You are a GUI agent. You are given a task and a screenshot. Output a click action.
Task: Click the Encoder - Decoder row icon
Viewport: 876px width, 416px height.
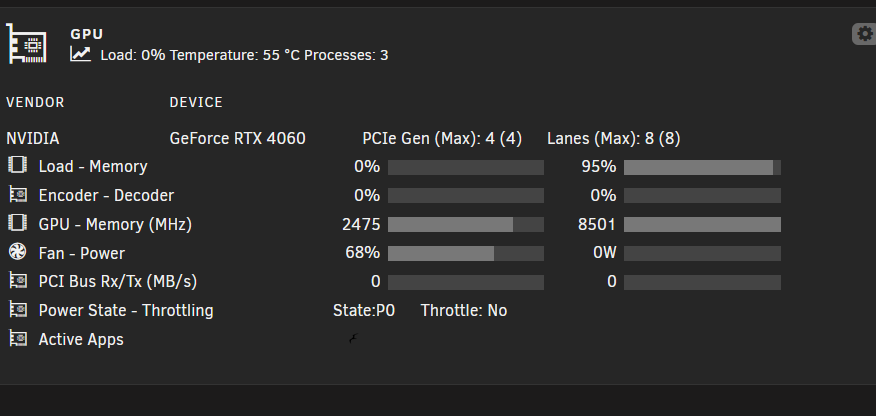click(x=18, y=194)
